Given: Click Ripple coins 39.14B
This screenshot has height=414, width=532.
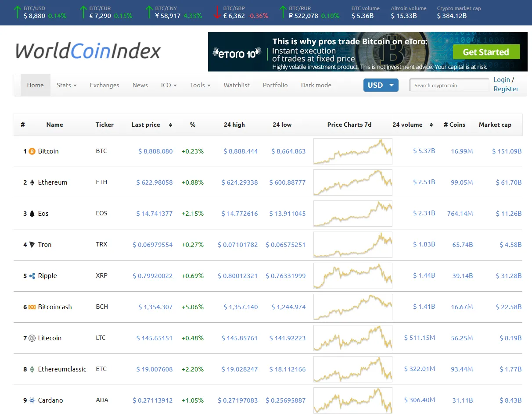Looking at the screenshot, I should tap(463, 276).
